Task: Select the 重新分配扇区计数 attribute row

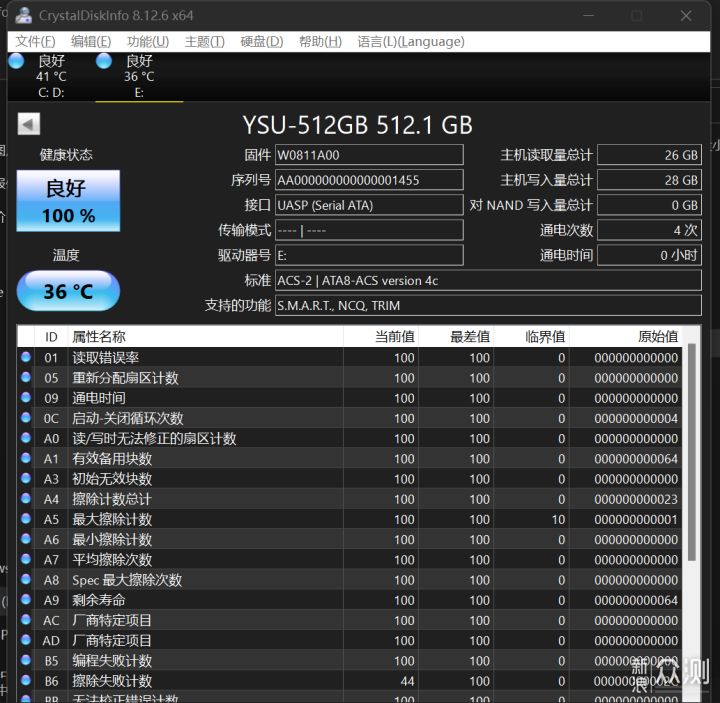Action: pyautogui.click(x=349, y=378)
